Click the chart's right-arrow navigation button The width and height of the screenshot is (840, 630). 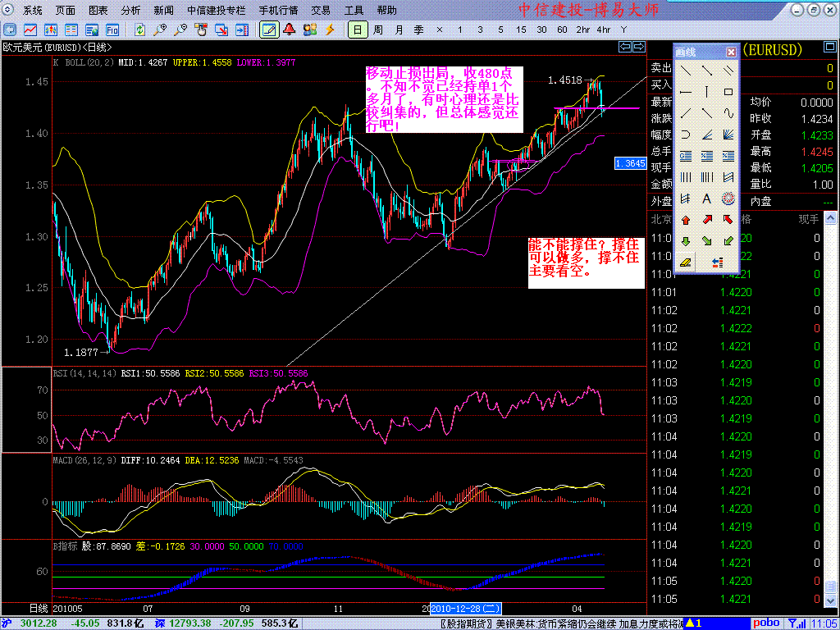tap(638, 47)
